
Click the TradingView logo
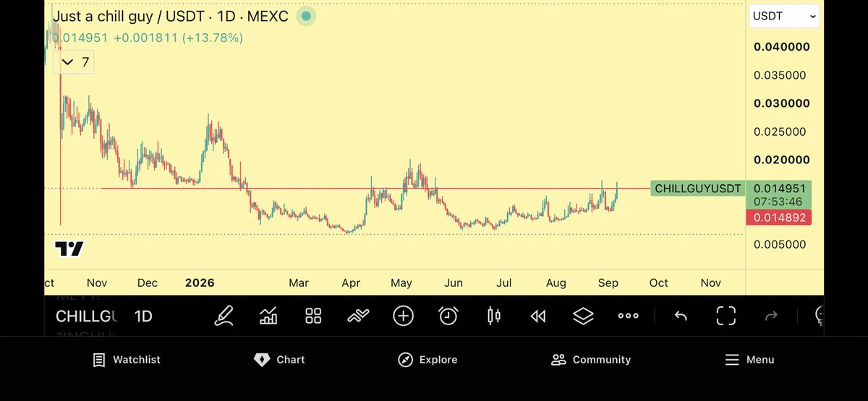click(x=69, y=249)
